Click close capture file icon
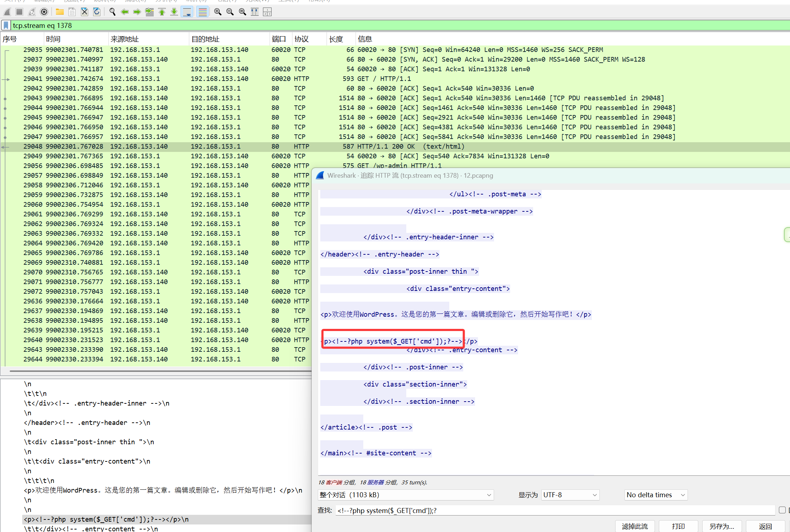This screenshot has width=790, height=532. pos(85,12)
